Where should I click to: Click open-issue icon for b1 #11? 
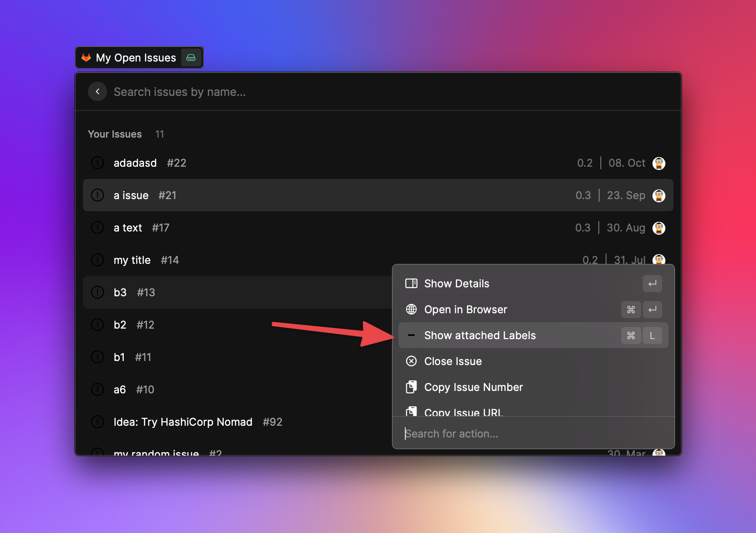pos(97,357)
